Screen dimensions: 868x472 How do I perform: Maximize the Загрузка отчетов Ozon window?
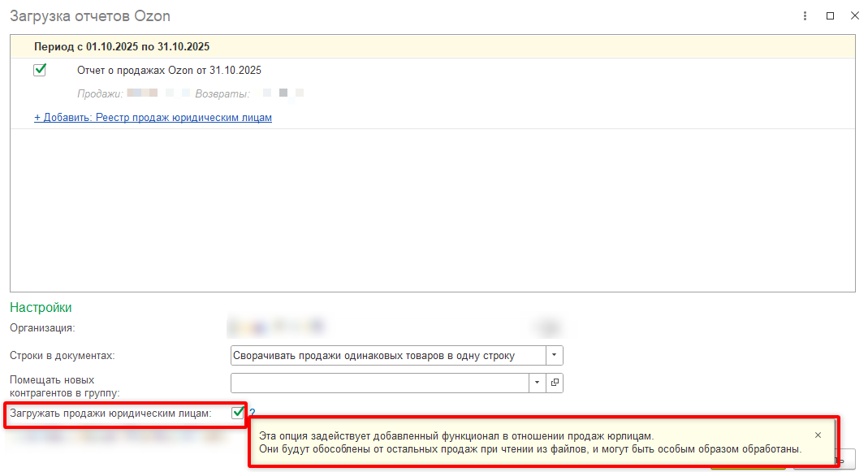[x=830, y=16]
